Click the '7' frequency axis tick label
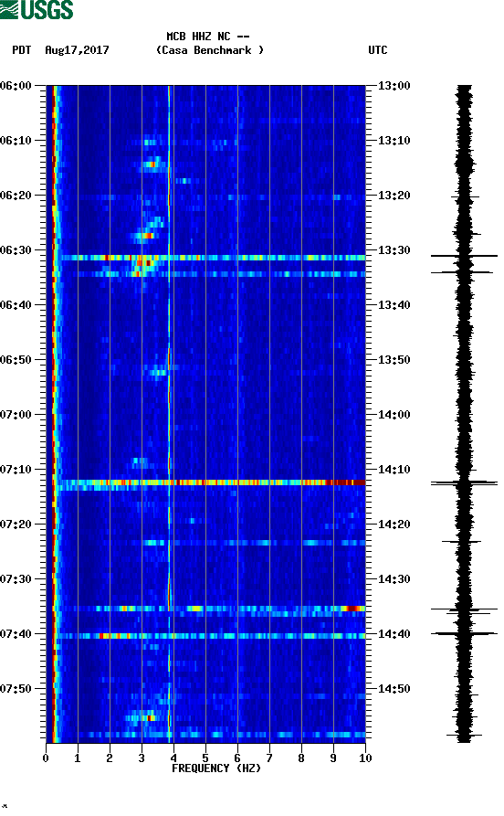 (269, 758)
